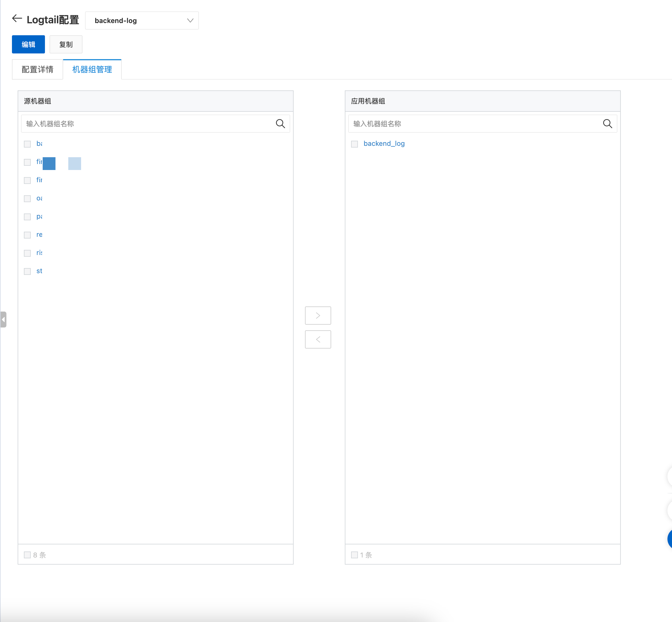
Task: Click the blue 编辑 button
Action: (28, 44)
